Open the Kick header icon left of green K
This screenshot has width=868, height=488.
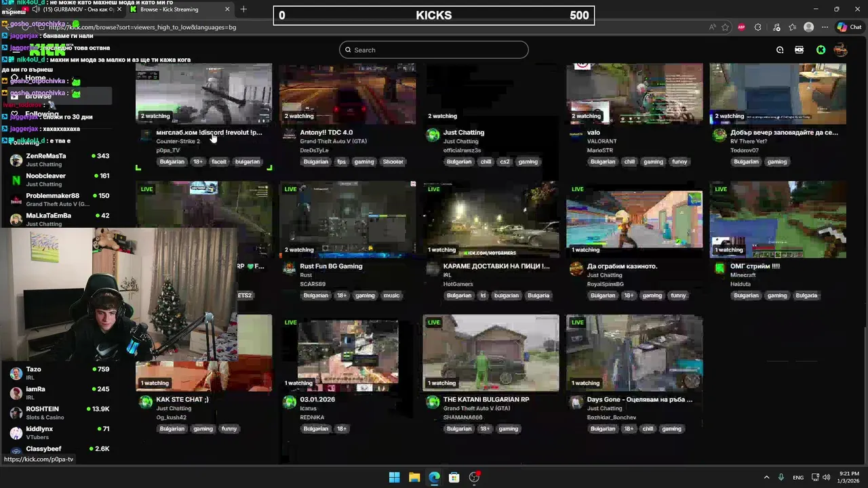[x=799, y=49]
